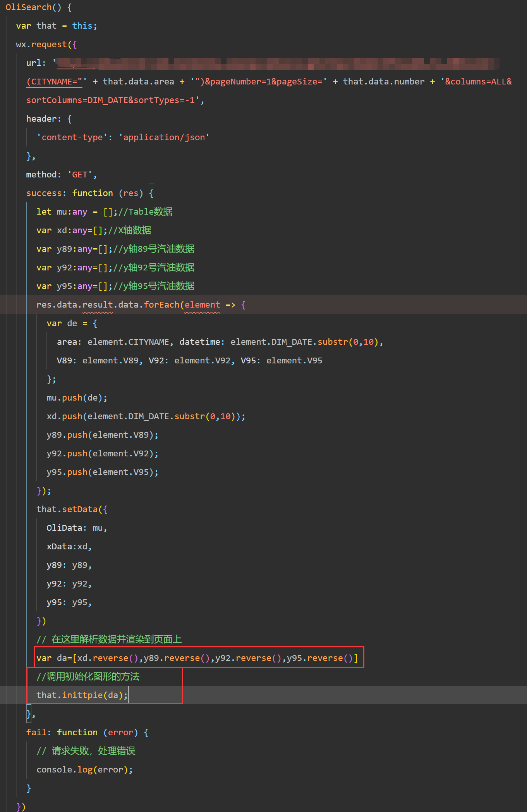Viewport: 527px width, 812px height.
Task: Click 'y95: y95,' in setData
Action: [69, 602]
